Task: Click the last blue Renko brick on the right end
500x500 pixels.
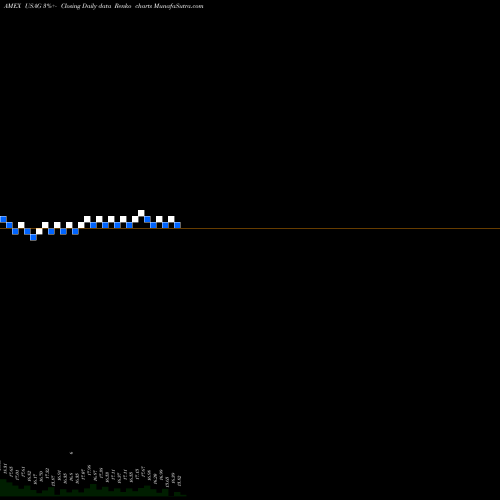Action: tap(177, 225)
